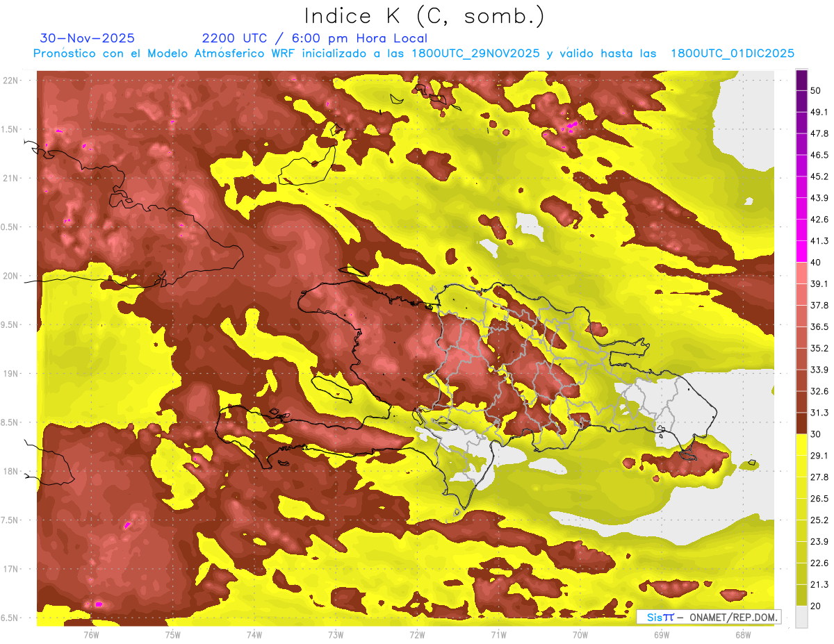This screenshot has width=834, height=644.
Task: Click the legend value '35.2'
Action: (819, 348)
